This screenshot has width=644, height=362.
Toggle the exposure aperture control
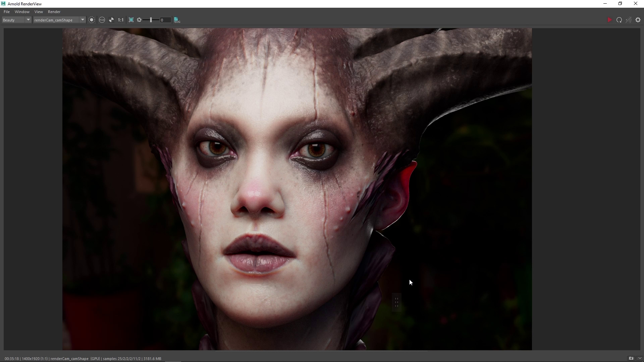(139, 20)
